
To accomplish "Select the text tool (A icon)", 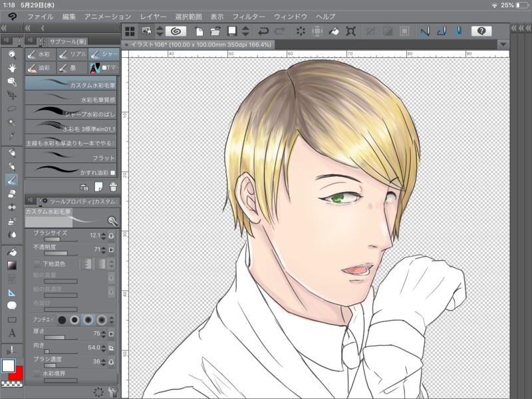I will 12,333.
